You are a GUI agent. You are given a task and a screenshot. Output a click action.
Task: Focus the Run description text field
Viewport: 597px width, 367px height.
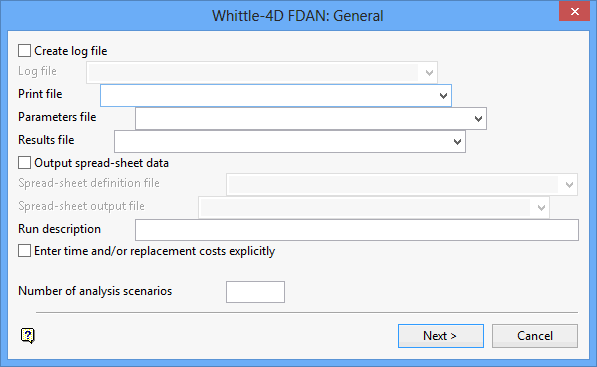coord(357,230)
